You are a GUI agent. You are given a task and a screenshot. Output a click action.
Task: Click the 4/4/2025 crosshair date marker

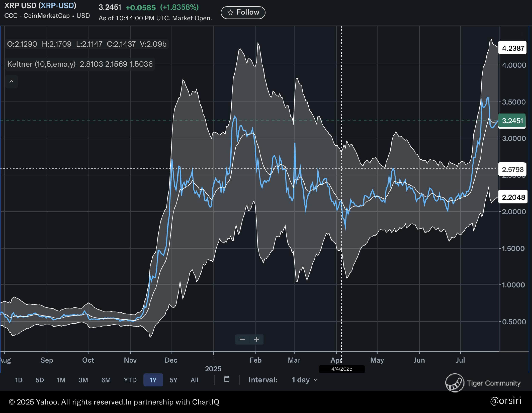[x=342, y=369]
